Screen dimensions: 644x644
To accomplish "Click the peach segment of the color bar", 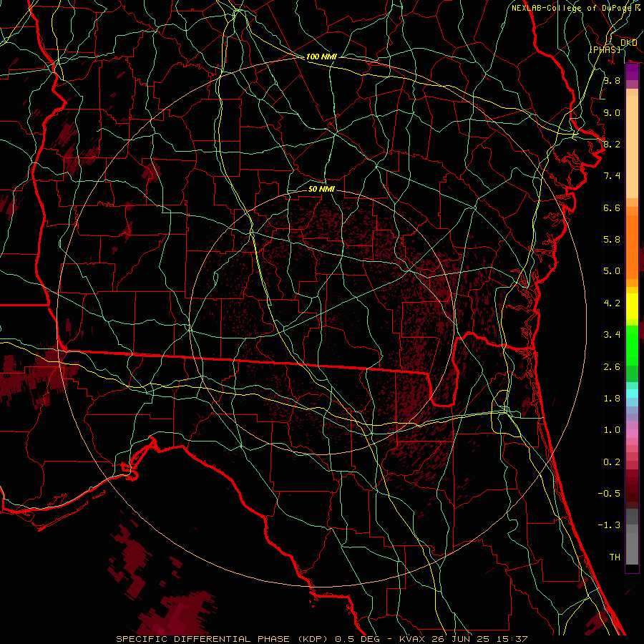I will click(x=632, y=144).
